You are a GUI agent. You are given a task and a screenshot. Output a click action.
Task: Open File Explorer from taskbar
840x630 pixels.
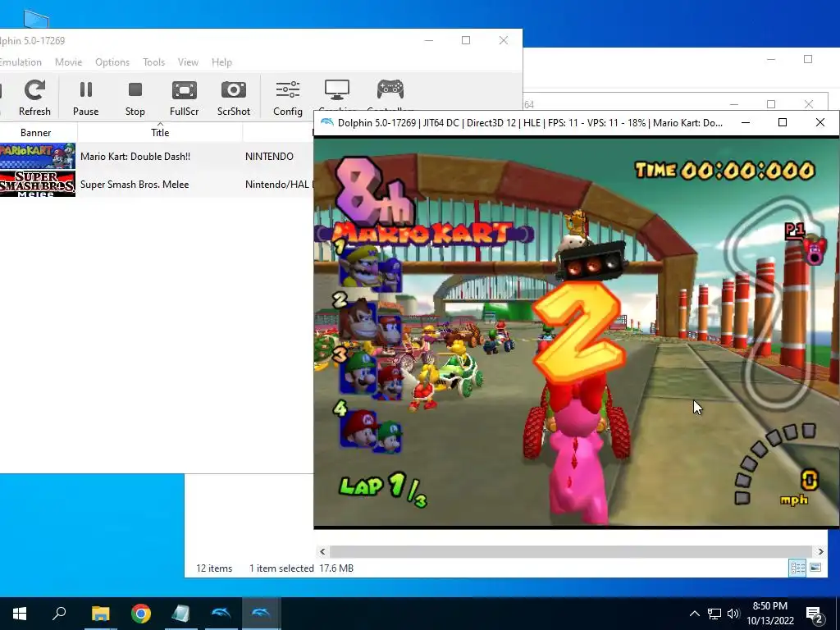click(100, 614)
